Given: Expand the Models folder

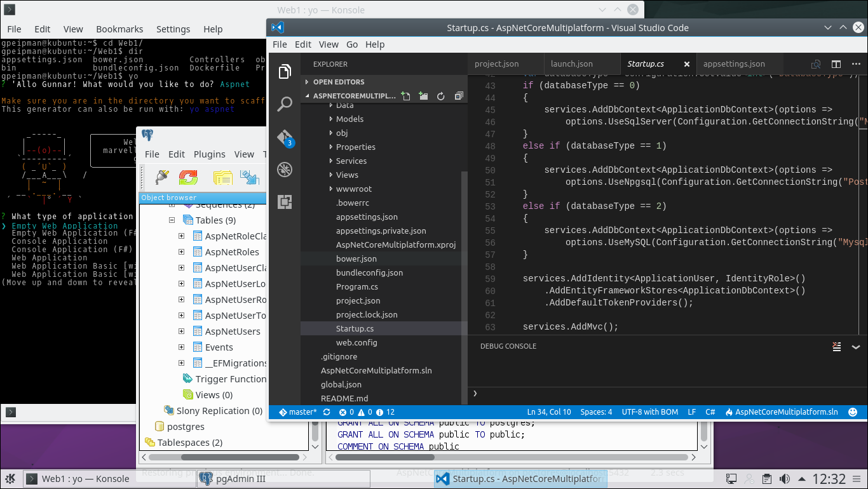Looking at the screenshot, I should click(331, 119).
